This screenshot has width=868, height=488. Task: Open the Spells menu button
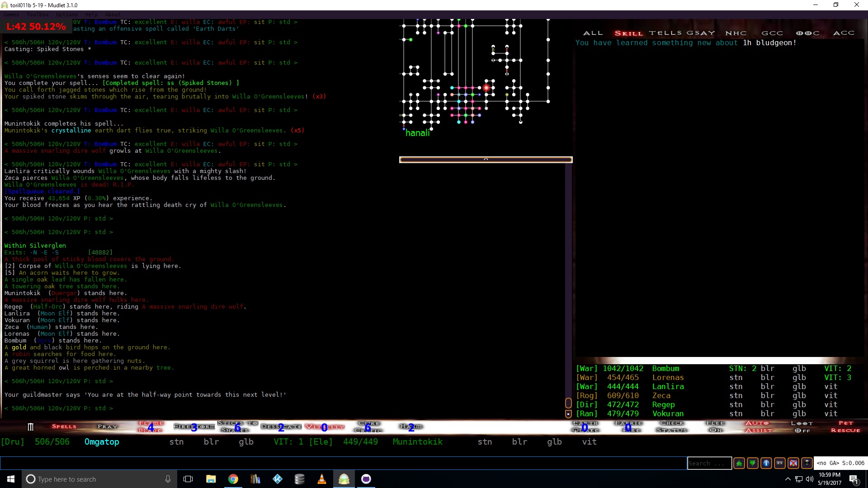[64, 427]
